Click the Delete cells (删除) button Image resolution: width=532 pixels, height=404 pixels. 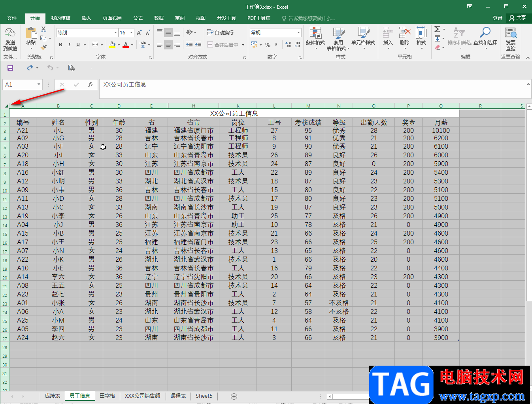point(405,39)
